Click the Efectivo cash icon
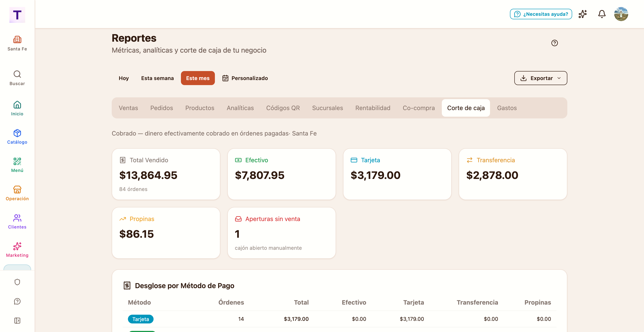Viewport: 644px width, 332px height. pos(238,160)
